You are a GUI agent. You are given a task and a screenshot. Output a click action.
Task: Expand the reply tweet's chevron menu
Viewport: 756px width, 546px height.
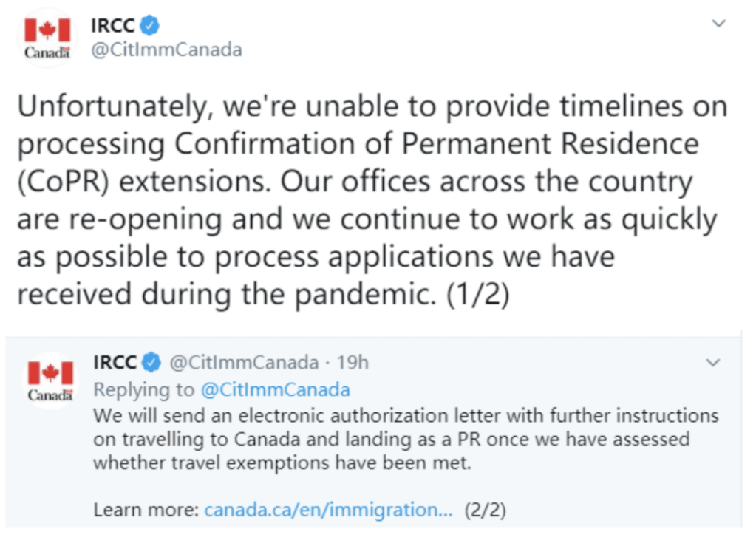point(713,363)
